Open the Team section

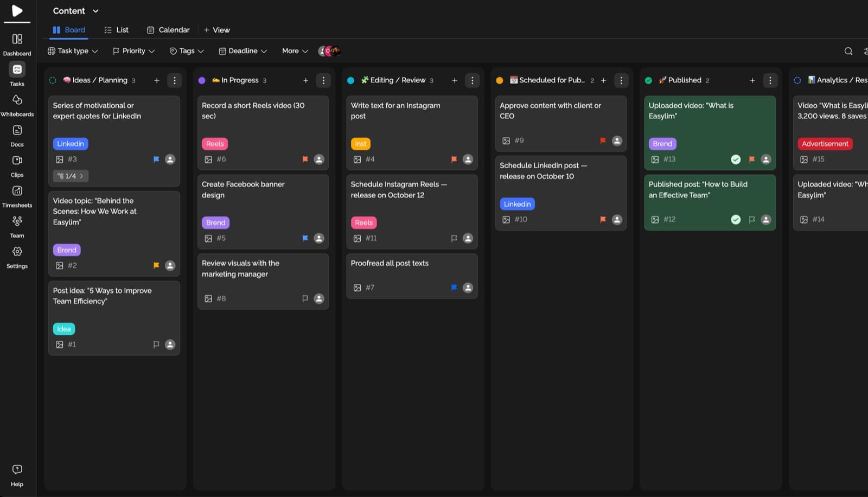pyautogui.click(x=17, y=227)
